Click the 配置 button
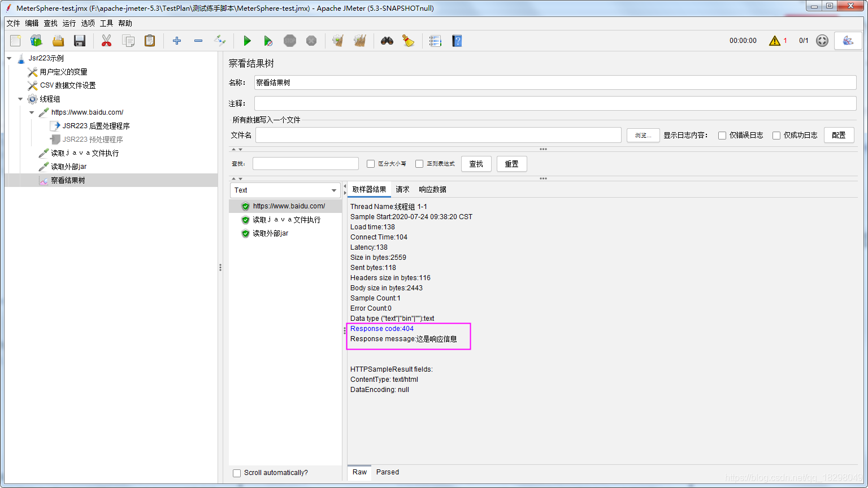 839,136
